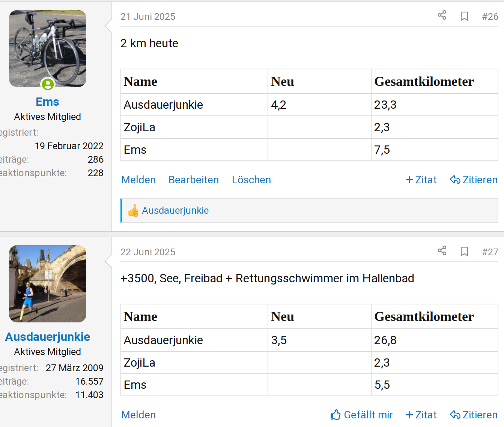Report post #27 via Melden
The height and width of the screenshot is (427, 504).
(x=138, y=415)
